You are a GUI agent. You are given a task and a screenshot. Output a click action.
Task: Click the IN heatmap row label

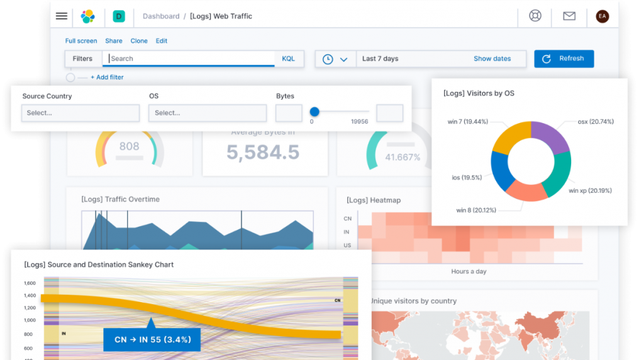coord(347,232)
